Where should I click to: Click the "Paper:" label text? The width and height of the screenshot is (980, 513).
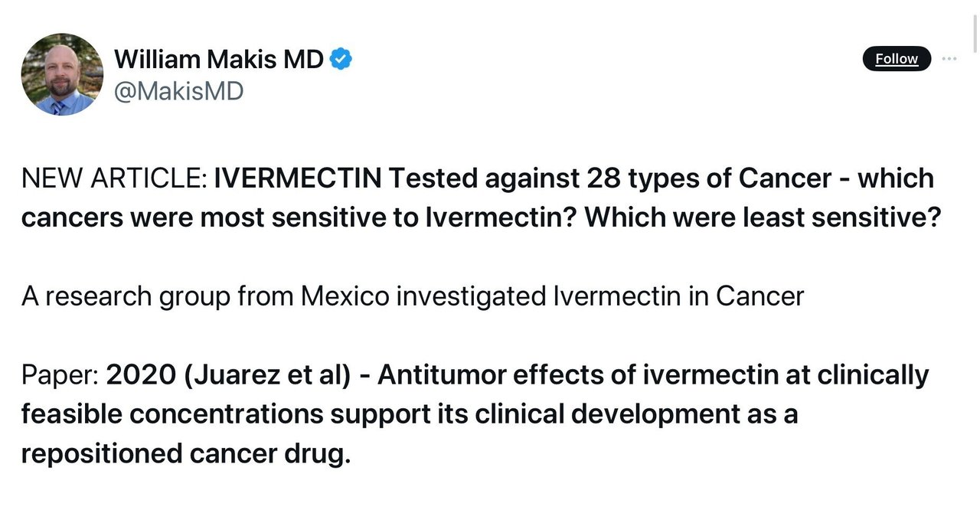tap(60, 375)
